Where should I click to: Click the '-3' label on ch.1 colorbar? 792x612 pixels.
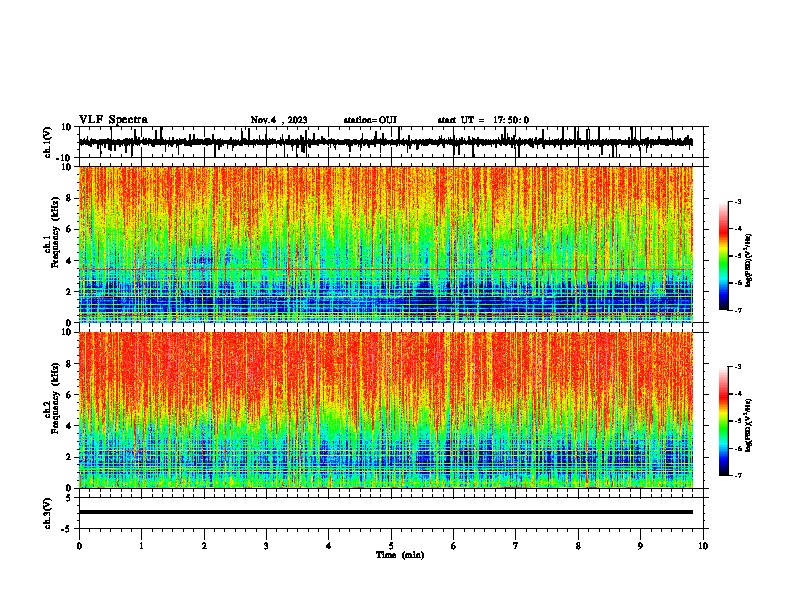(737, 201)
